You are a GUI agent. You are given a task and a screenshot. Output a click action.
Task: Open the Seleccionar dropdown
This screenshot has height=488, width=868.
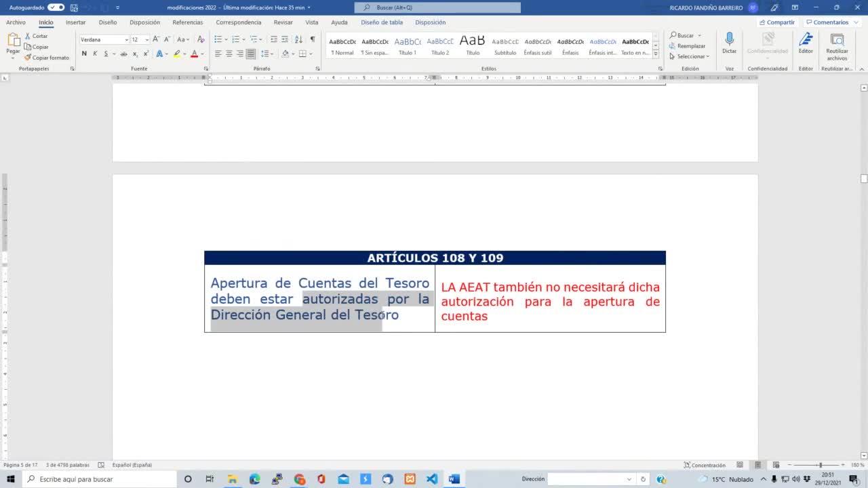pos(689,56)
